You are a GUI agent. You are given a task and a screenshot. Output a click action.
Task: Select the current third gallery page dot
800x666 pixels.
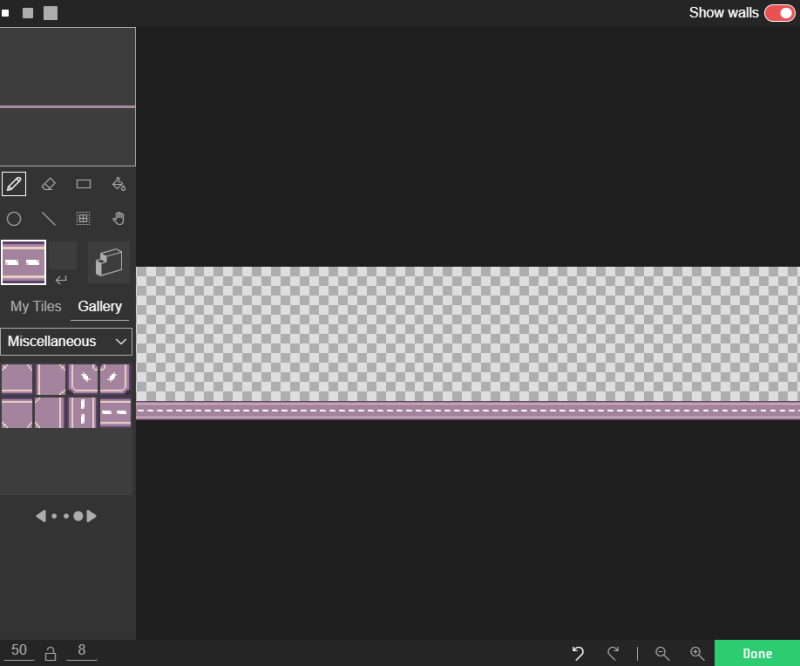[78, 516]
